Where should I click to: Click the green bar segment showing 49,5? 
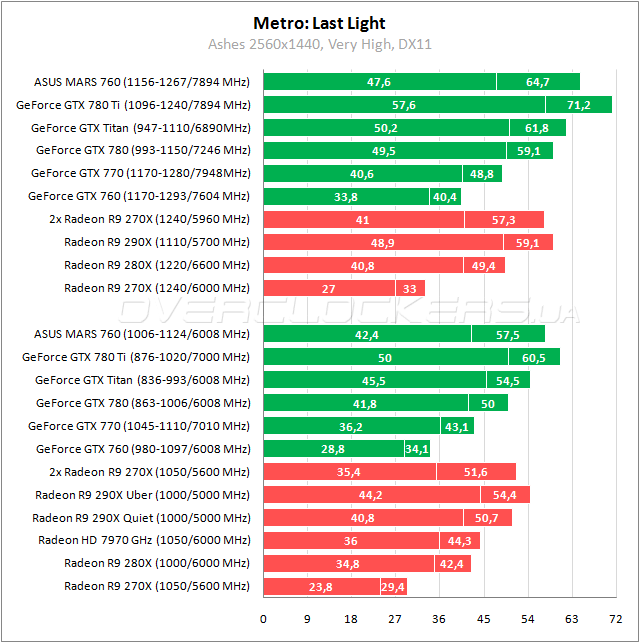[x=384, y=151]
